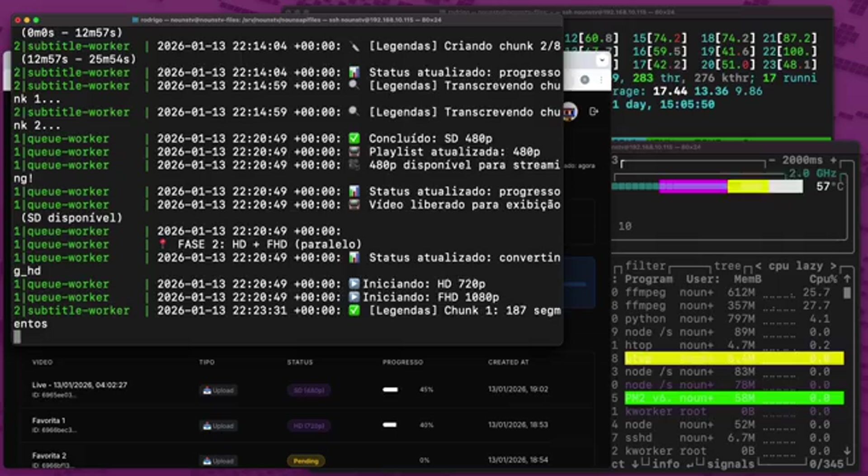Open the browser's three-dot menu
The height and width of the screenshot is (476, 868).
601,80
